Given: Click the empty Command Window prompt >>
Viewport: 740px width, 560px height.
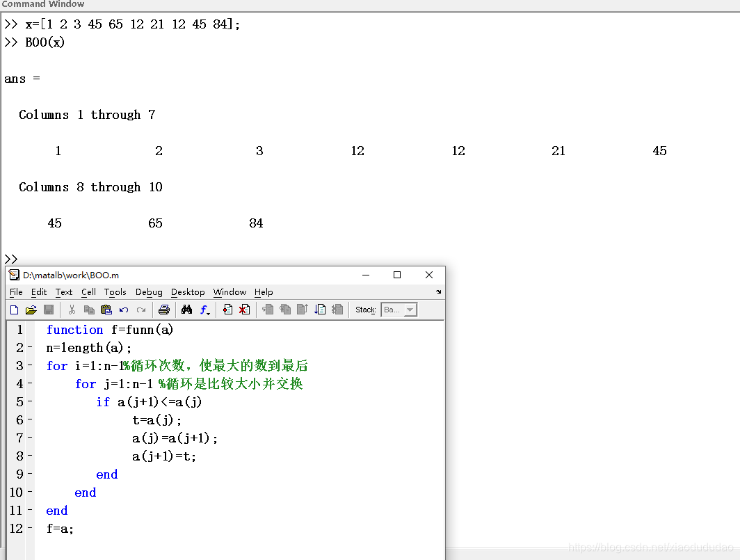Looking at the screenshot, I should click(11, 259).
